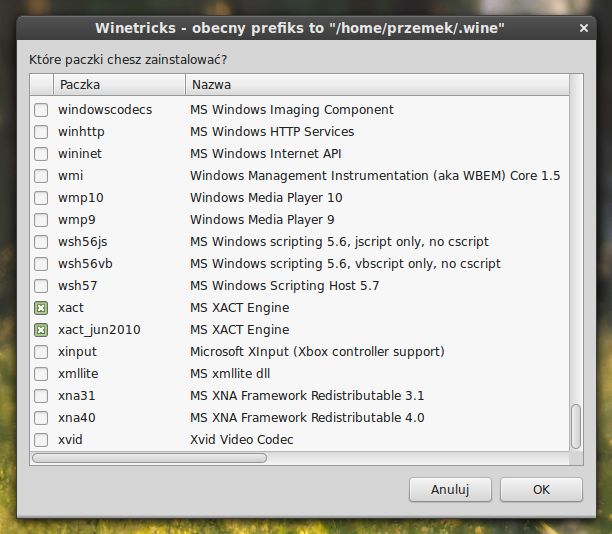Click the 'Windows Media Player 9' text
Viewport: 612px width, 534px height.
pyautogui.click(x=262, y=220)
